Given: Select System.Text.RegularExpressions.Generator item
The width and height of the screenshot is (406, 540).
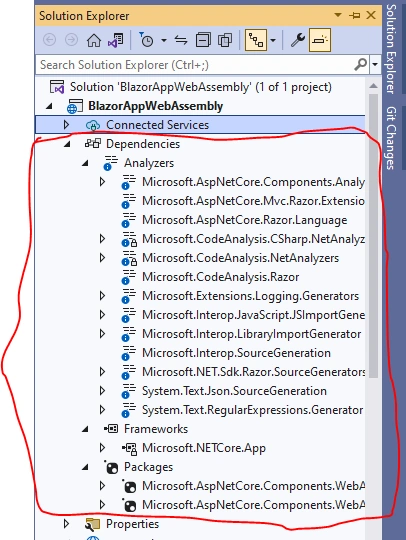Looking at the screenshot, I should [x=252, y=410].
